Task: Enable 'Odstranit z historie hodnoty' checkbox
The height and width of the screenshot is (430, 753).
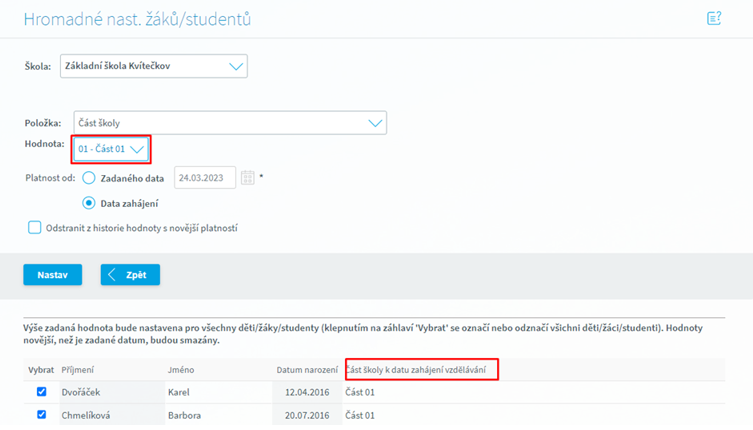Action: click(x=35, y=228)
